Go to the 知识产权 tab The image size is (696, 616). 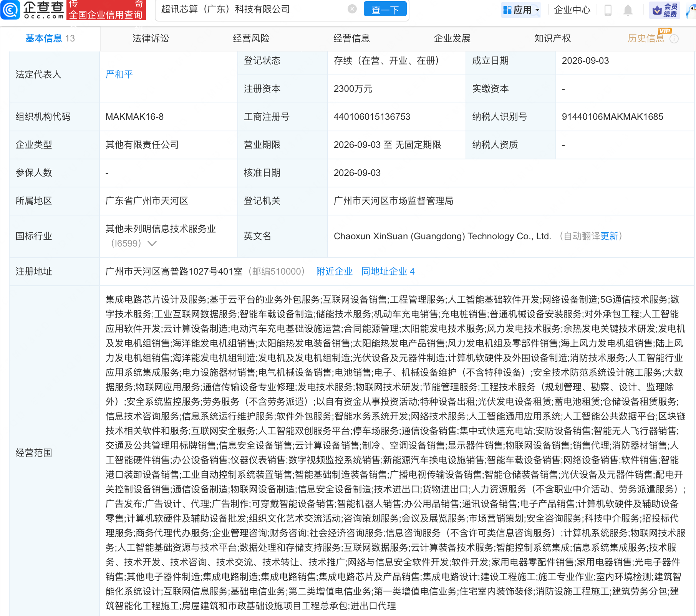(552, 38)
